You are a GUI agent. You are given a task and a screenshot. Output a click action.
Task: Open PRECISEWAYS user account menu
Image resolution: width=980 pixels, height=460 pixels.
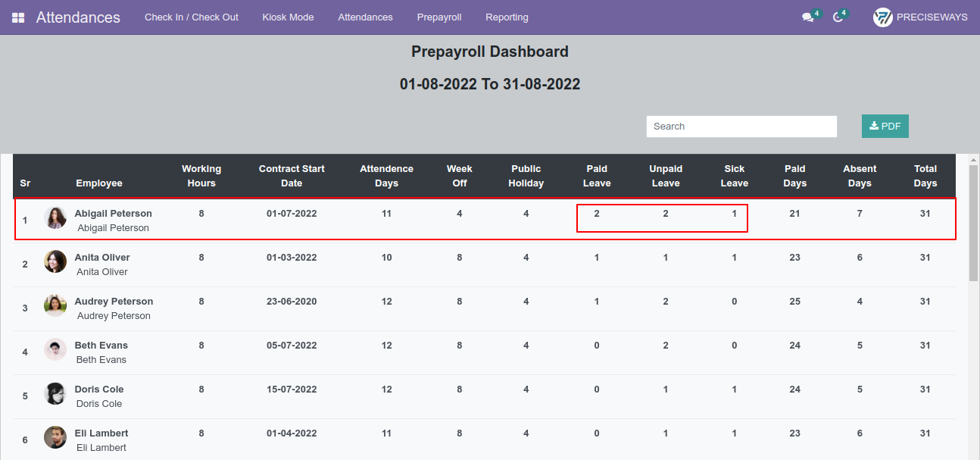[x=920, y=17]
